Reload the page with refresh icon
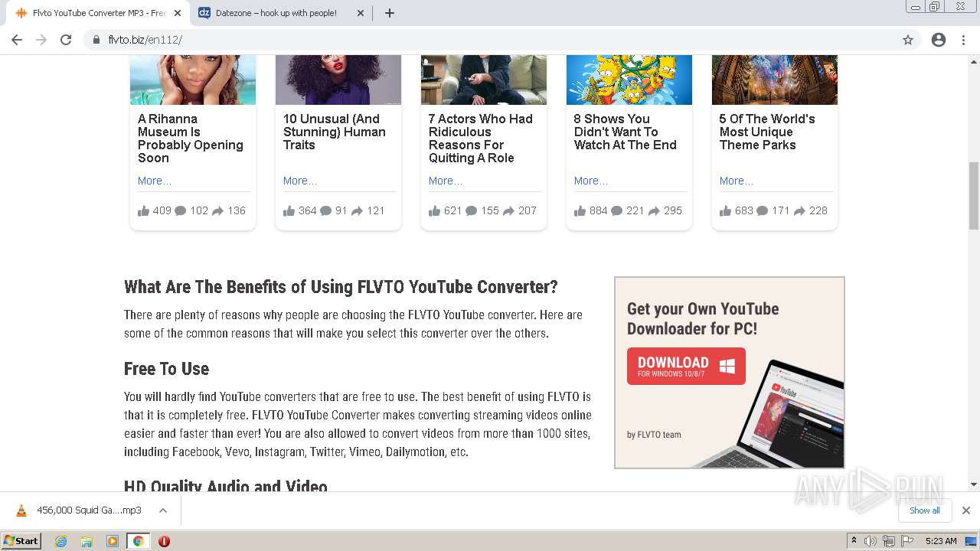This screenshot has width=980, height=551. click(x=66, y=40)
